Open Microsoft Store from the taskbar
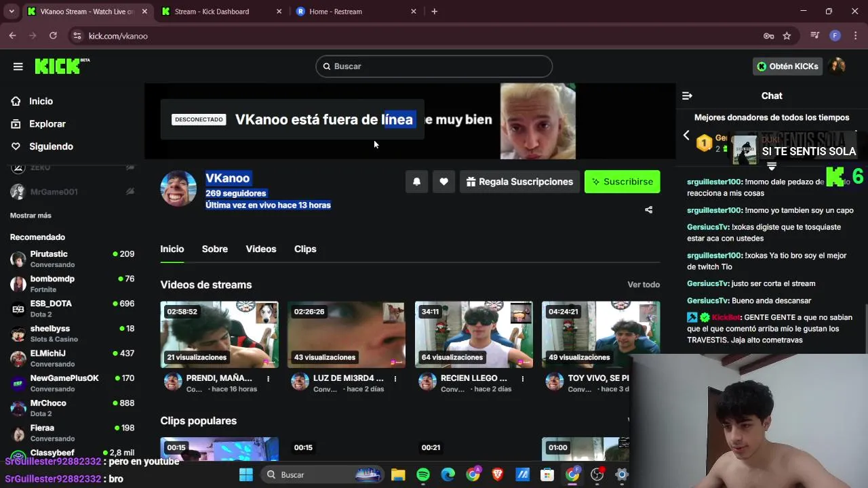This screenshot has height=488, width=868. [547, 474]
